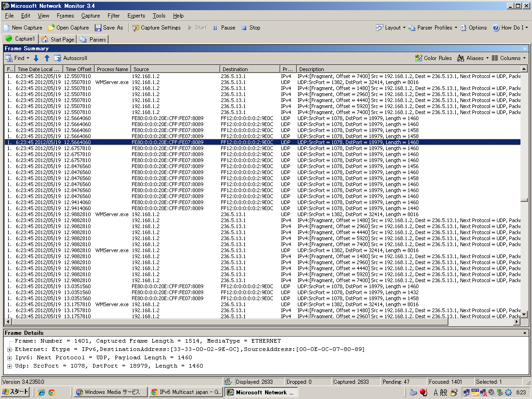Screen dimensions: 532x399
Task: Click the Start capture button
Action: (197, 28)
